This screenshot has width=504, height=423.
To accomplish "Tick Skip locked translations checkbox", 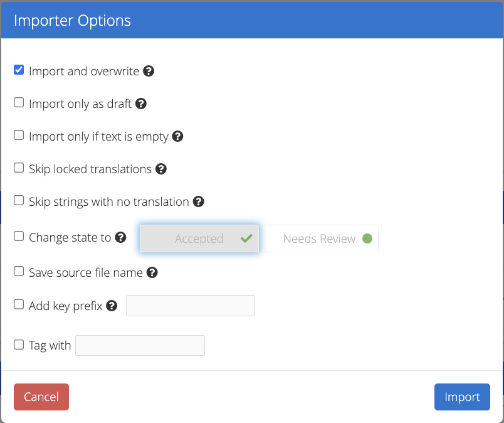I will click(19, 168).
